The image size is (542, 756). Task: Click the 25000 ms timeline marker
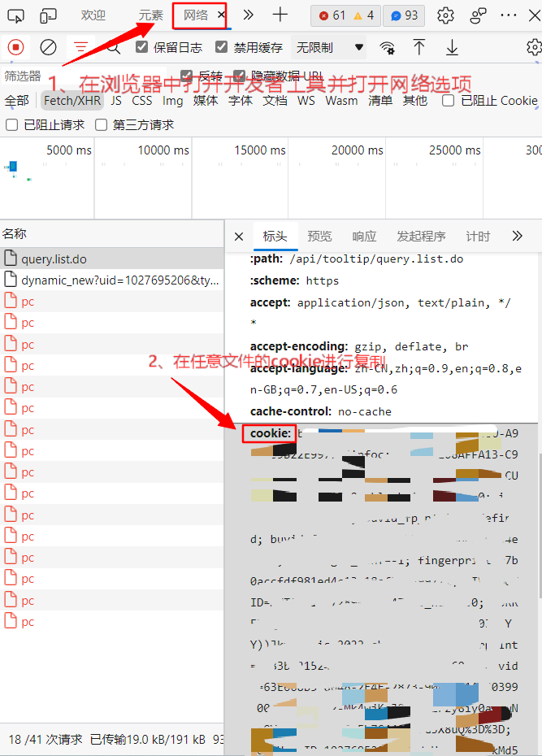455,150
